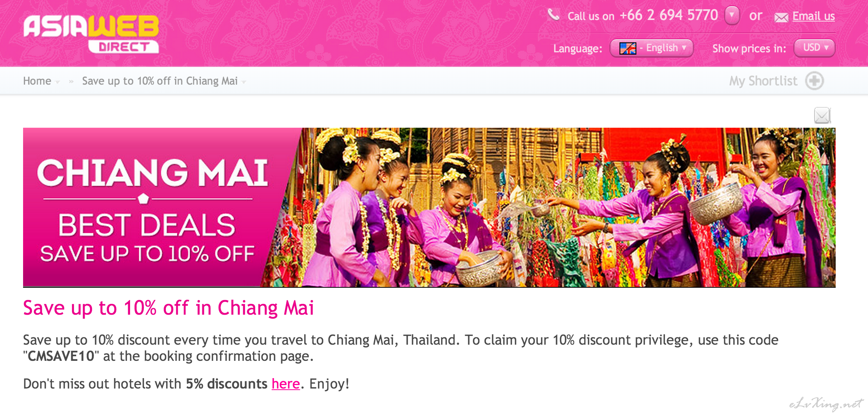
Task: Click the plus icon beside My Shortlist
Action: [x=815, y=81]
